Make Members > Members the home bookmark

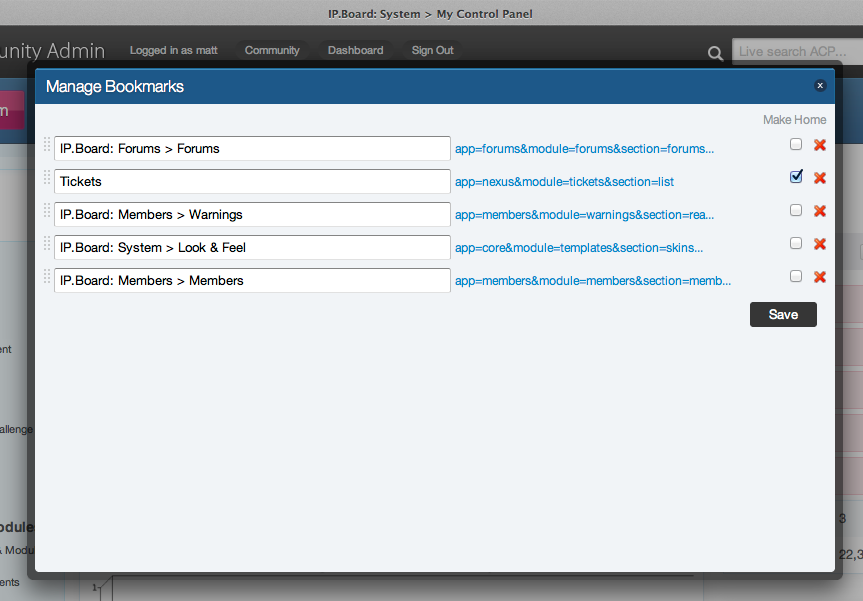pos(796,276)
